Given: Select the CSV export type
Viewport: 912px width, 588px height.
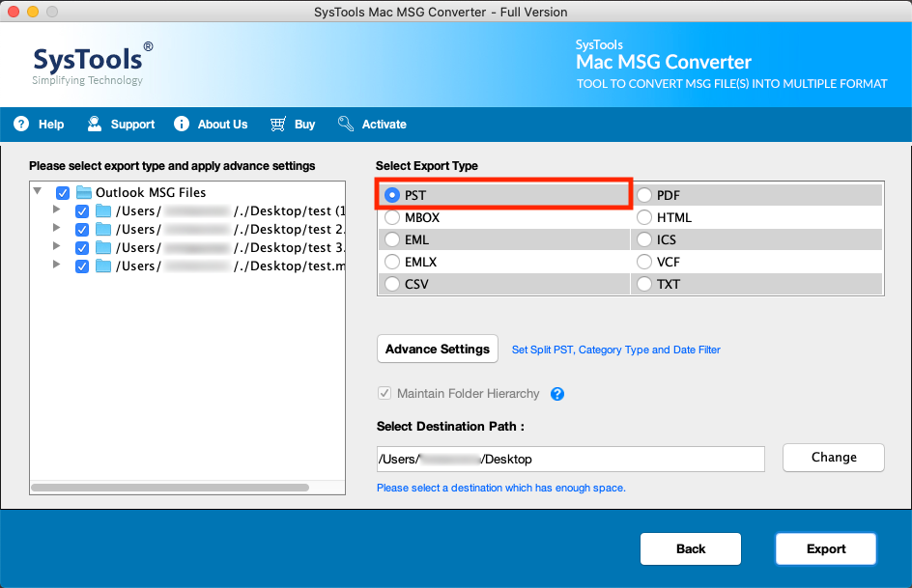Looking at the screenshot, I should [x=392, y=284].
